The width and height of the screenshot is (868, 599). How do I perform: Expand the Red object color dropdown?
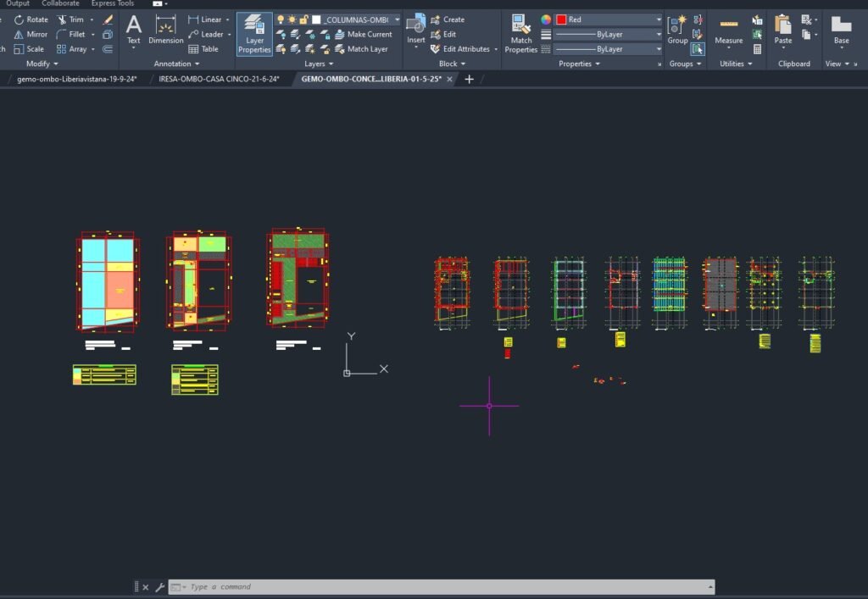click(658, 19)
